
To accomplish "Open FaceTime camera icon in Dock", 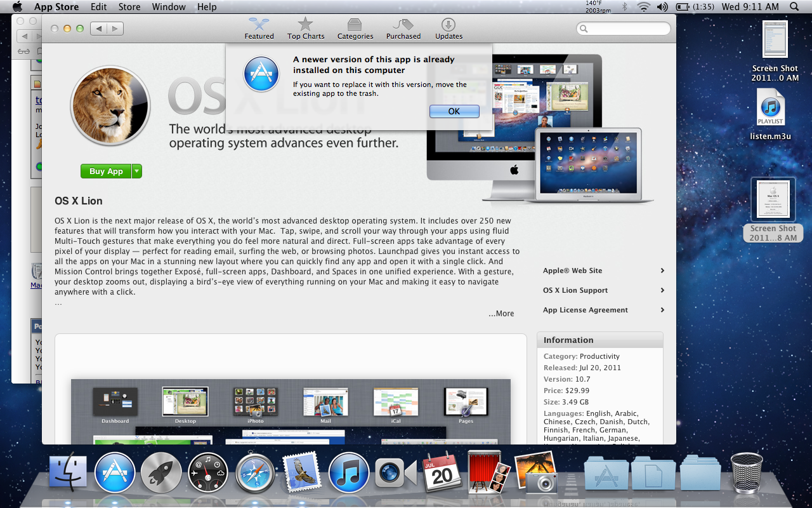I will coord(395,473).
